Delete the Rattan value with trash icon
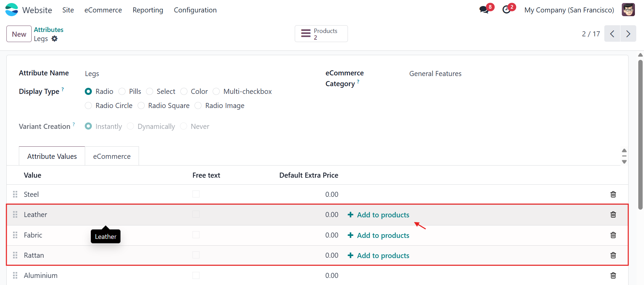This screenshot has height=285, width=644. pyautogui.click(x=613, y=255)
